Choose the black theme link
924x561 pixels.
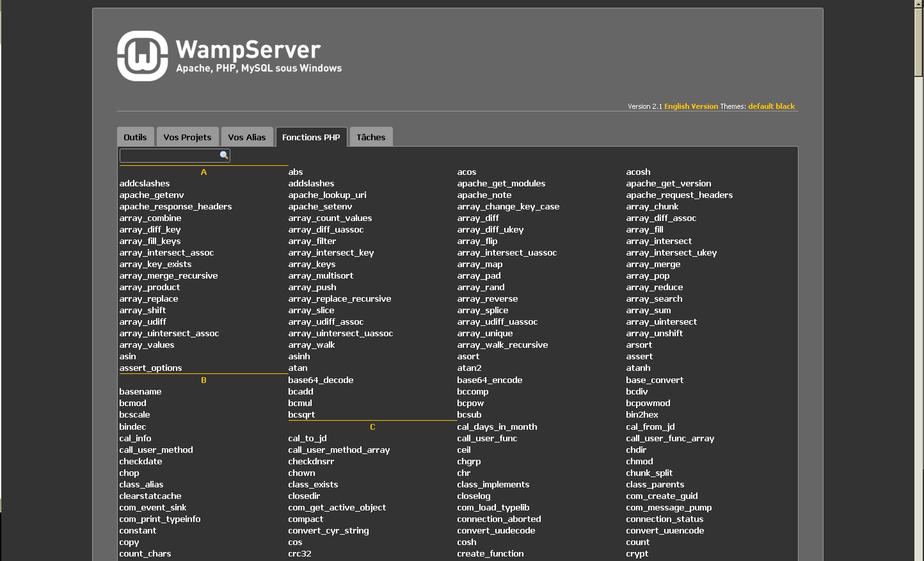[785, 106]
